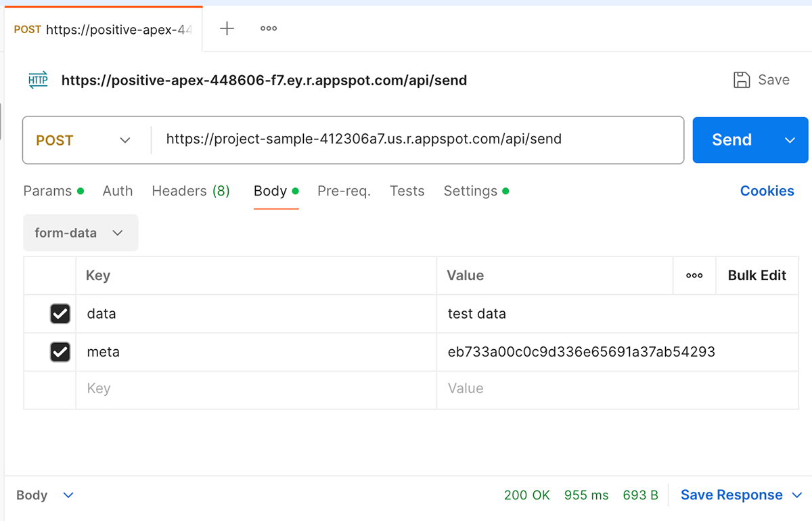Click the Cookies link

coord(767,191)
